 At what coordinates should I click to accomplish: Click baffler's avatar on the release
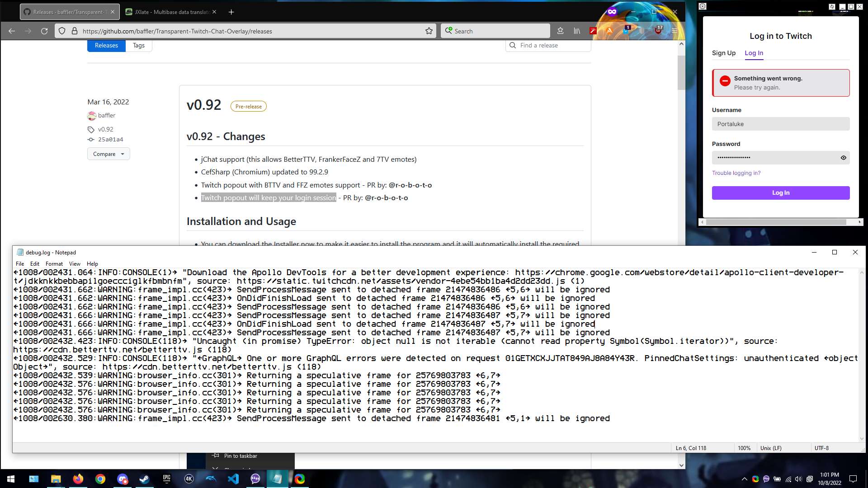click(x=92, y=116)
